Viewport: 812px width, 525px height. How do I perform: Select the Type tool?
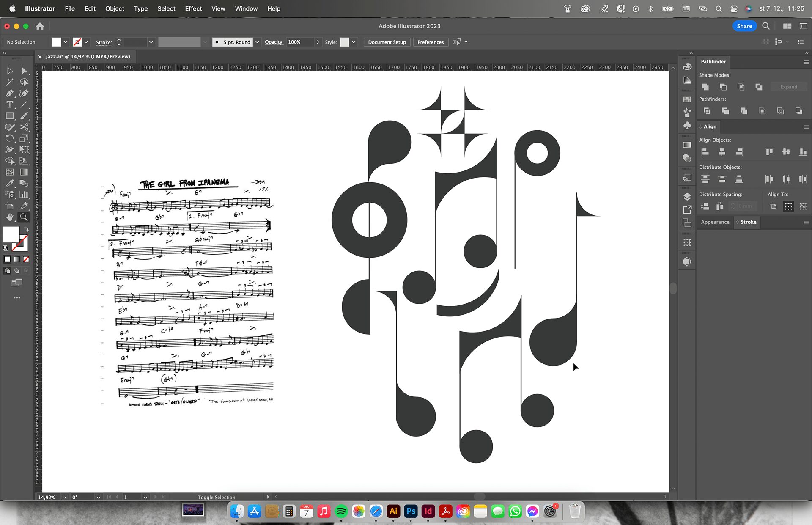tap(10, 104)
